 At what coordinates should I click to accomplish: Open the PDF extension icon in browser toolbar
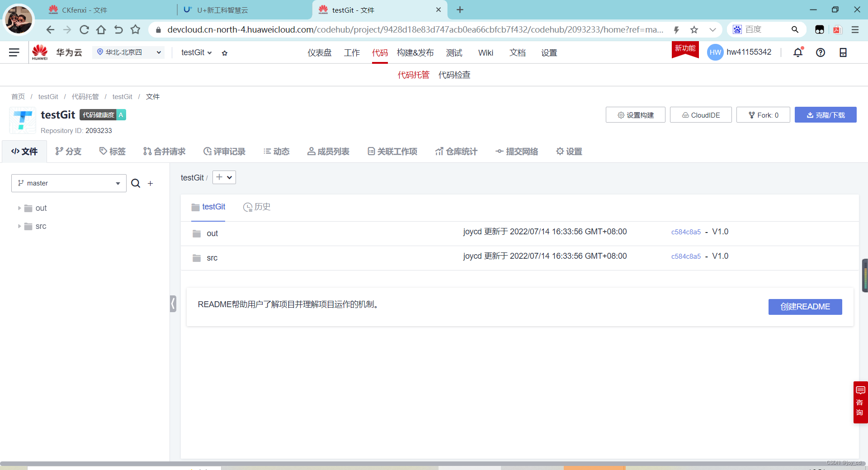pos(837,30)
